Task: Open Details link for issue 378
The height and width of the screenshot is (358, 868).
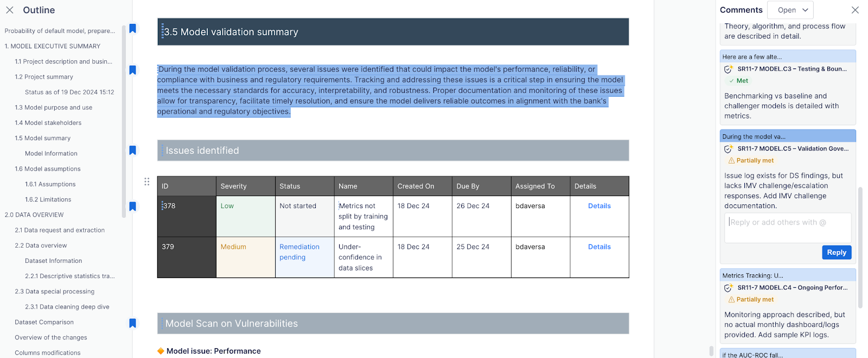Action: click(x=599, y=206)
